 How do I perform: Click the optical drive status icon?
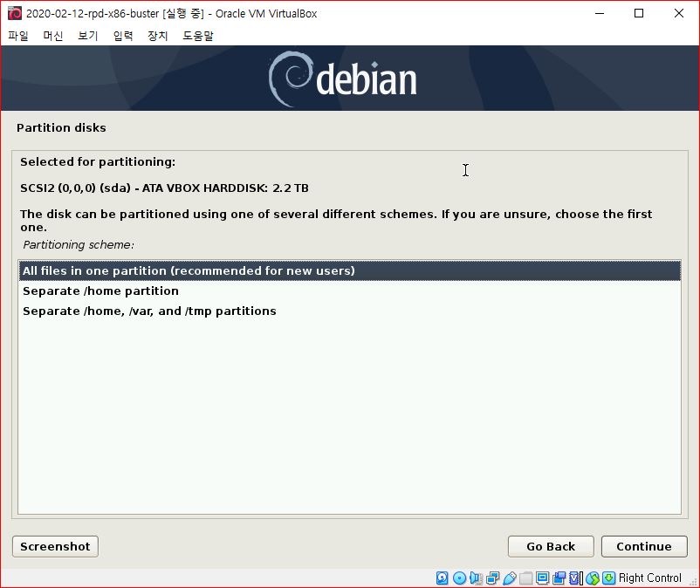tap(459, 578)
